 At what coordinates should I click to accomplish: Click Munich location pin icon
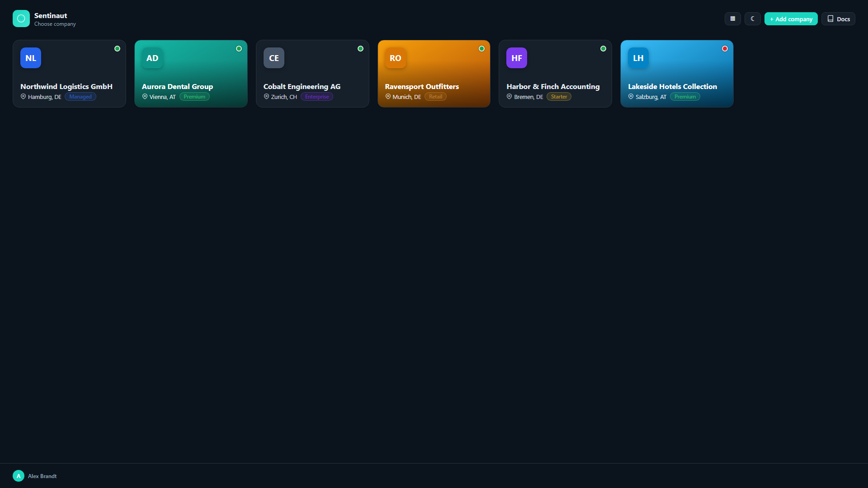click(x=388, y=97)
